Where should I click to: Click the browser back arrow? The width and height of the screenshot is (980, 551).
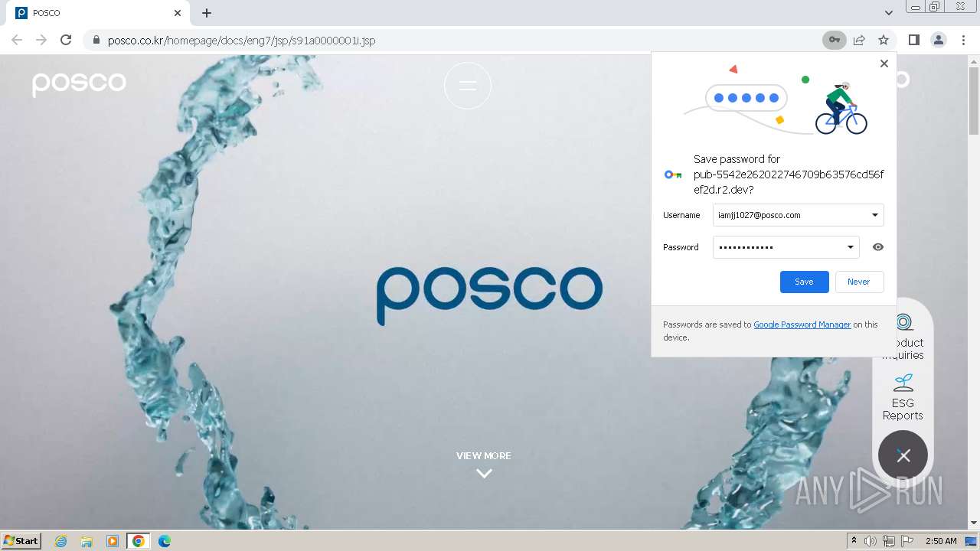coord(17,40)
